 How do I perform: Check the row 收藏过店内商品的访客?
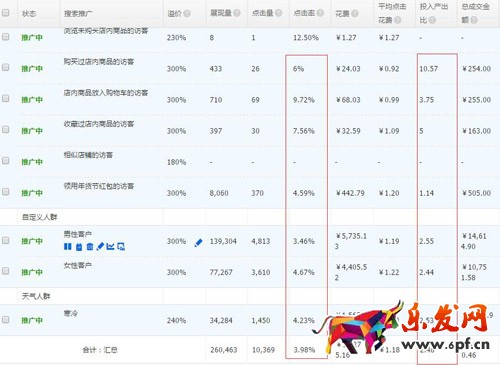click(x=6, y=129)
